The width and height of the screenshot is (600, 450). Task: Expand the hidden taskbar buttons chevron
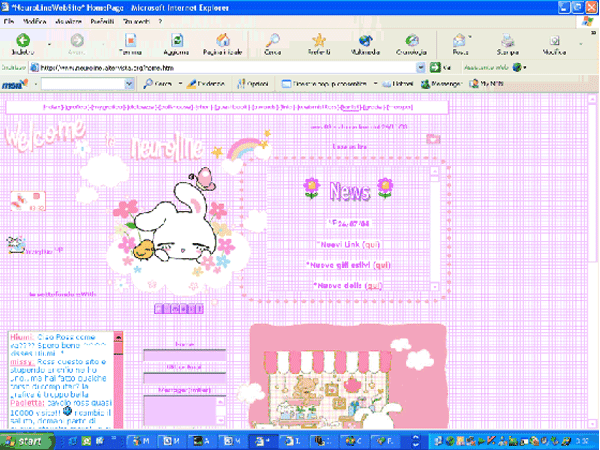click(416, 441)
